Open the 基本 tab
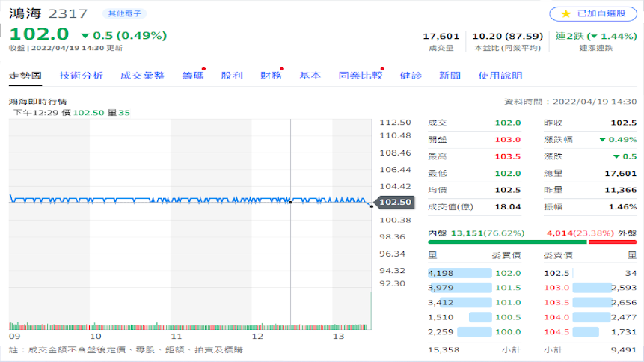The image size is (644, 362). (310, 76)
